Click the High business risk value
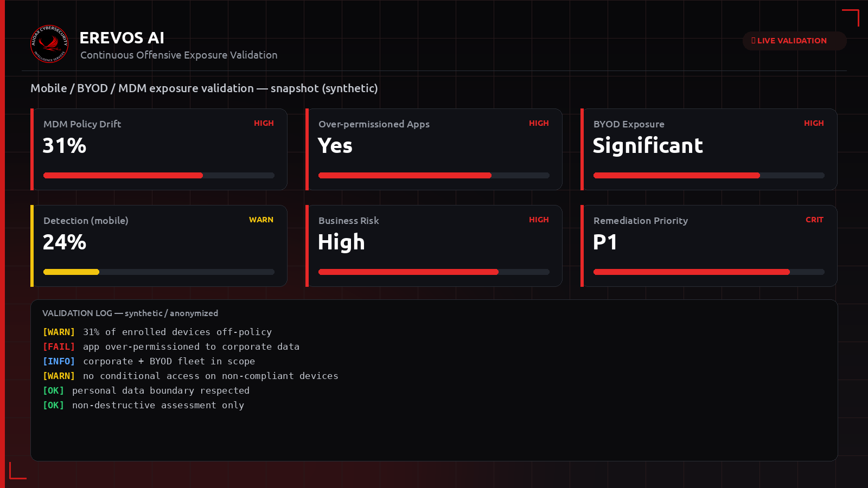868x488 pixels. point(341,242)
